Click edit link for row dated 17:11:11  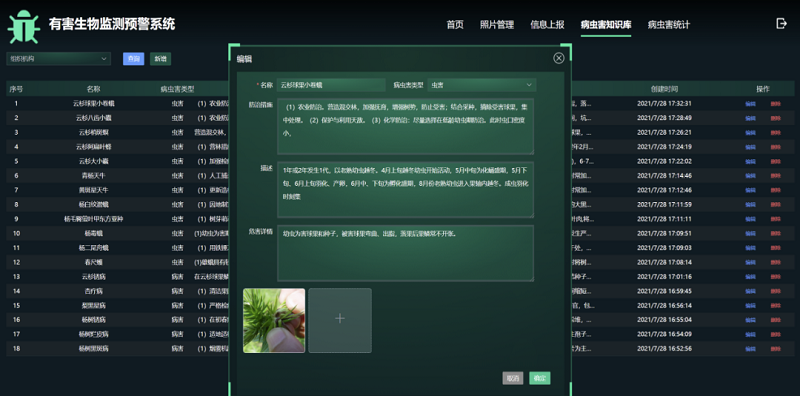[x=751, y=219]
